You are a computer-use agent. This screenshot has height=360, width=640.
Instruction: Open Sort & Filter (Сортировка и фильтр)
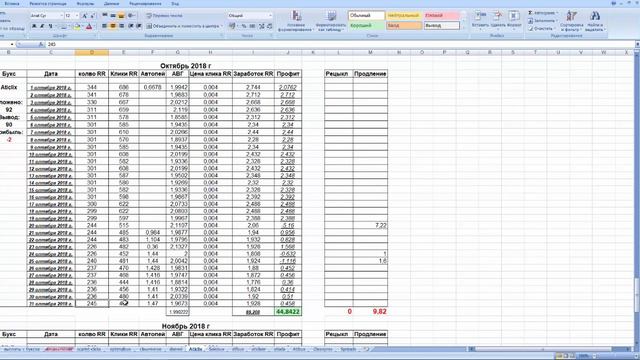[x=571, y=21]
